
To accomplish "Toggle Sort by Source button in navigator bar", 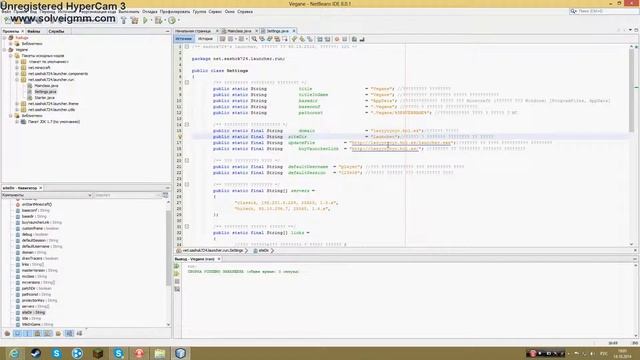I will [79, 333].
